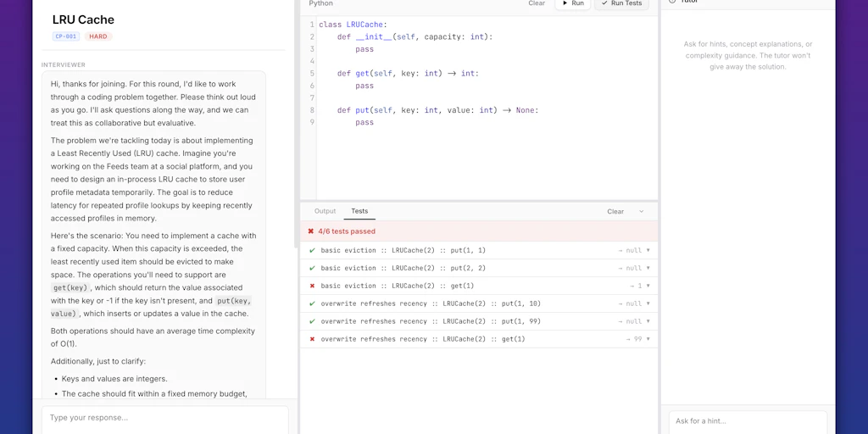The width and height of the screenshot is (868, 434).
Task: Click the get(key) inline code snippet
Action: pos(70,288)
